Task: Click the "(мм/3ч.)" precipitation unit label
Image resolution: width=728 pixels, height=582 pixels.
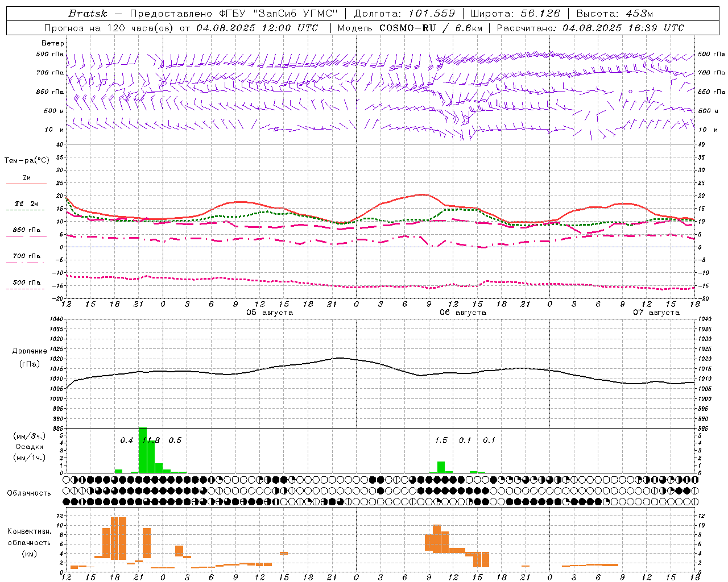Action: [30, 436]
